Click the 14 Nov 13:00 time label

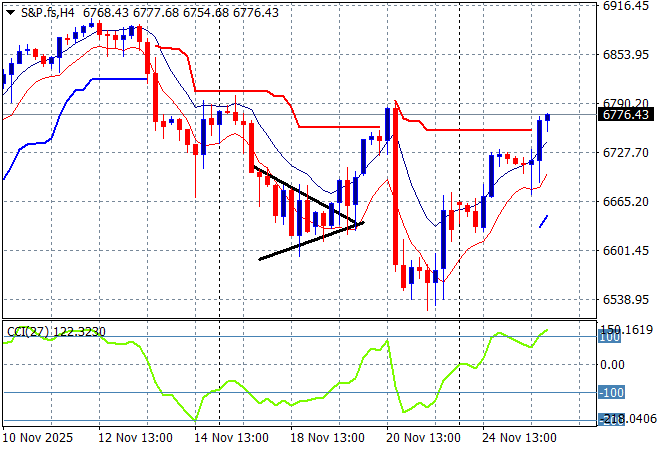(231, 438)
